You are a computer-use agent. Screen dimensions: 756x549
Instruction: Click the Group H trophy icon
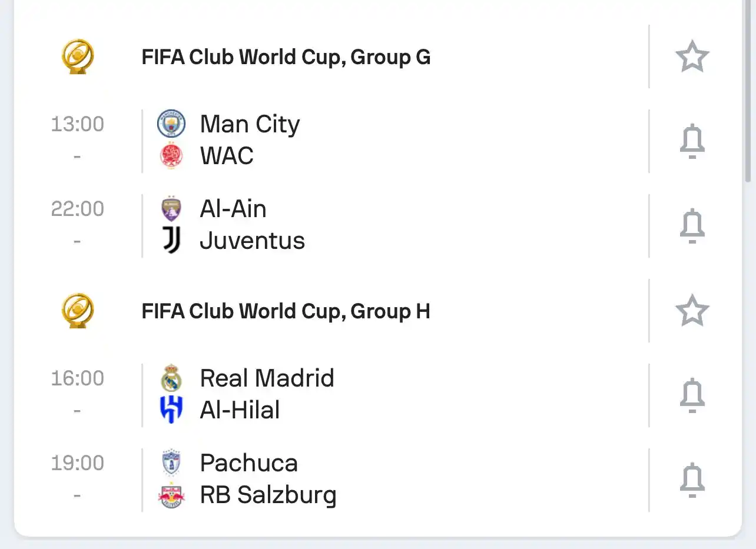(78, 311)
